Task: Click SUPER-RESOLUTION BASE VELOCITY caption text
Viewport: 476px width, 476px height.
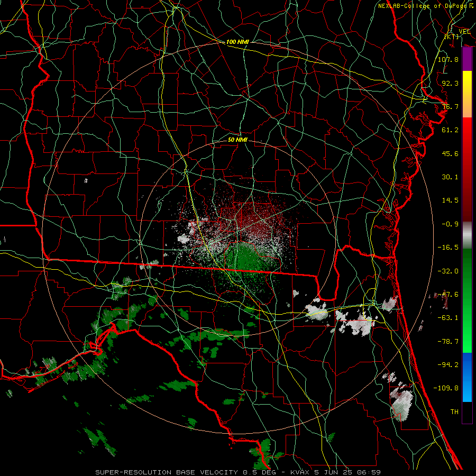Action: [x=167, y=472]
